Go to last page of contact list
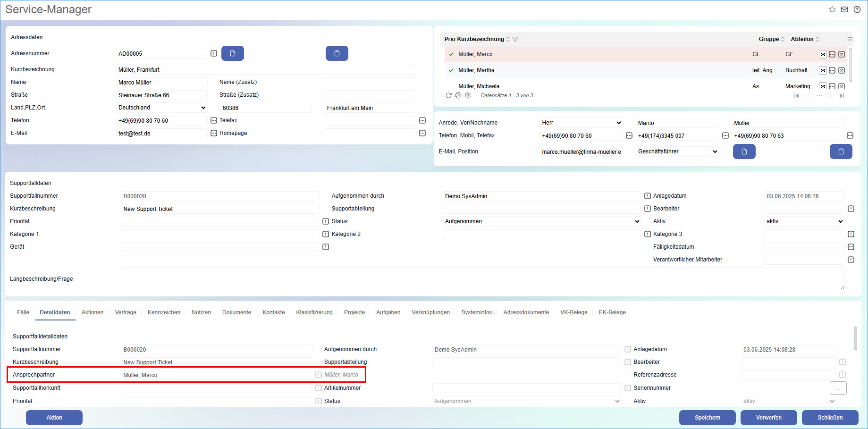Viewport: 868px width, 429px height. point(842,96)
